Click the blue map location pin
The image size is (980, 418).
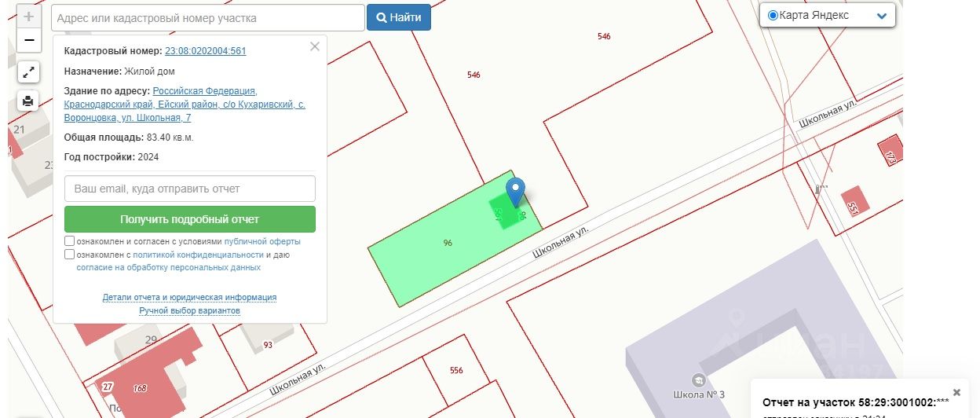(515, 192)
